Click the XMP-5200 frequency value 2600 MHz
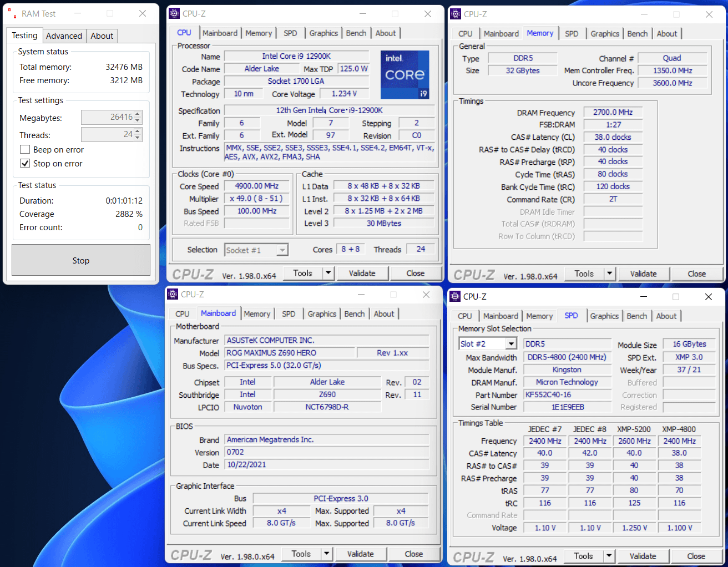 pyautogui.click(x=634, y=441)
